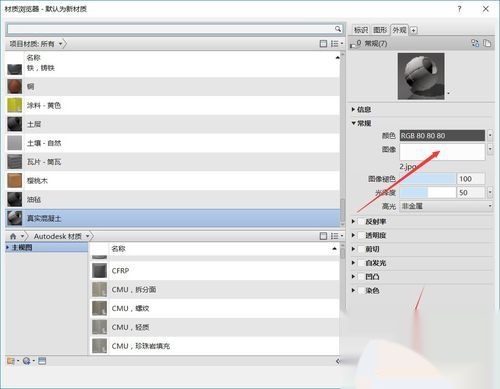The width and height of the screenshot is (500, 389).
Task: Adjust the 图像褪色 slider
Action: tap(428, 179)
